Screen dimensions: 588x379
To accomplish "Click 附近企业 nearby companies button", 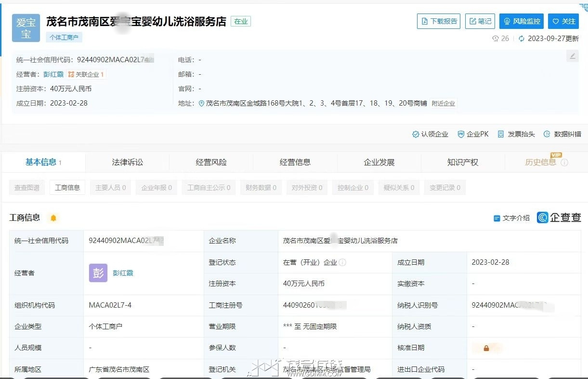I will (444, 103).
